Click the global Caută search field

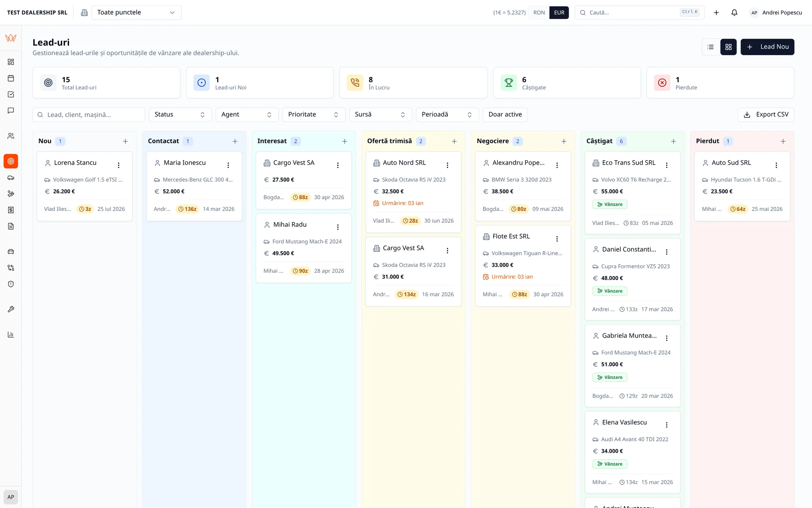pos(639,13)
